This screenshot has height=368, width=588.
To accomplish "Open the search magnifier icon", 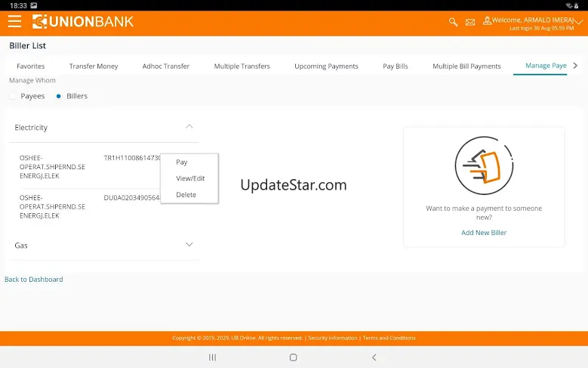I will click(x=454, y=22).
